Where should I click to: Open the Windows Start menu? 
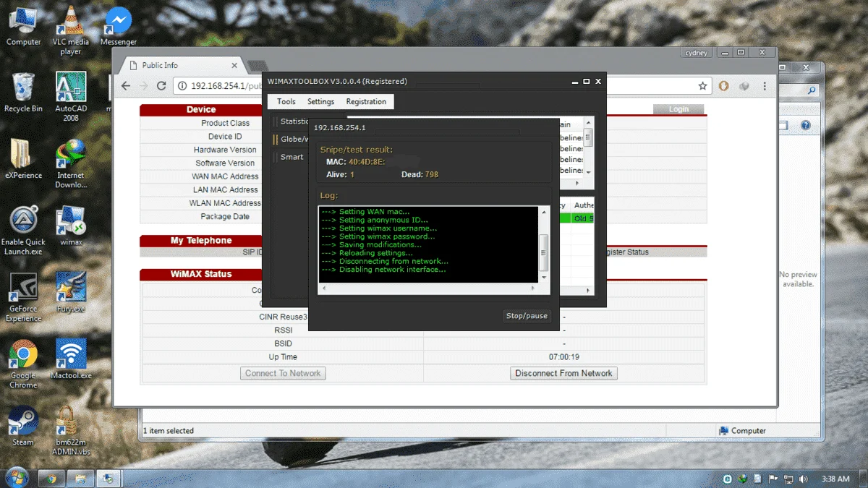coord(16,478)
